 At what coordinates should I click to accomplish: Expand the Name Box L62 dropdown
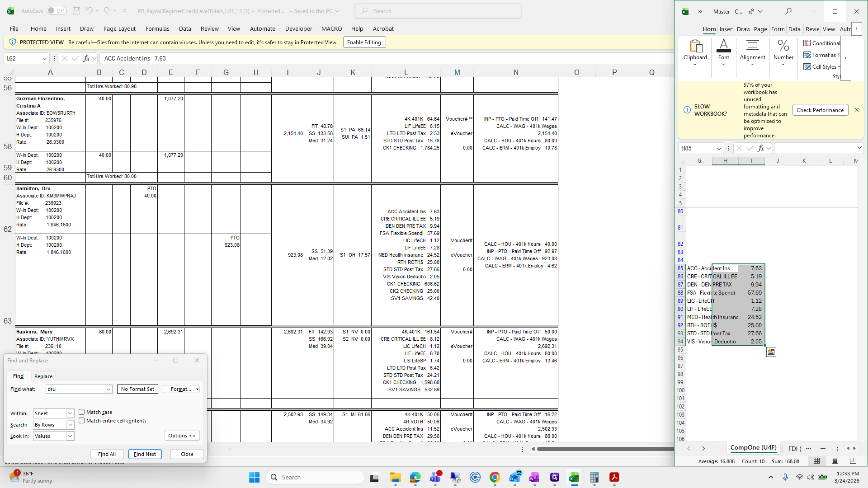tap(44, 58)
